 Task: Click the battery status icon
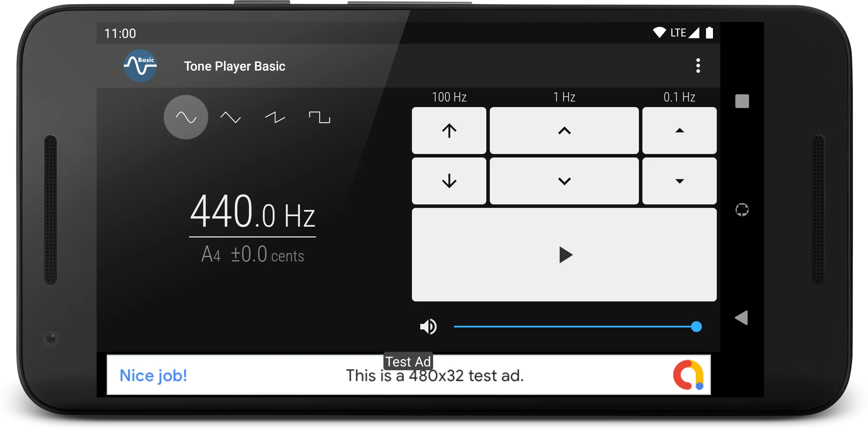point(709,33)
